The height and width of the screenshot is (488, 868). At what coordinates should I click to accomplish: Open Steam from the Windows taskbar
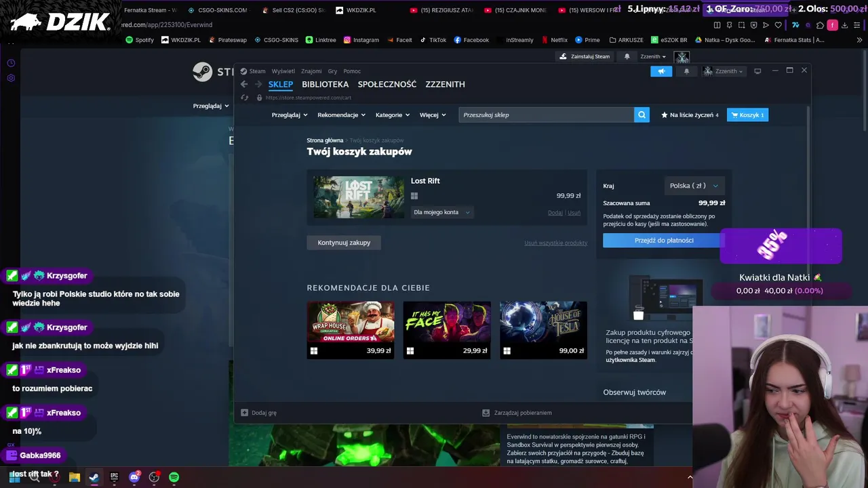click(94, 477)
